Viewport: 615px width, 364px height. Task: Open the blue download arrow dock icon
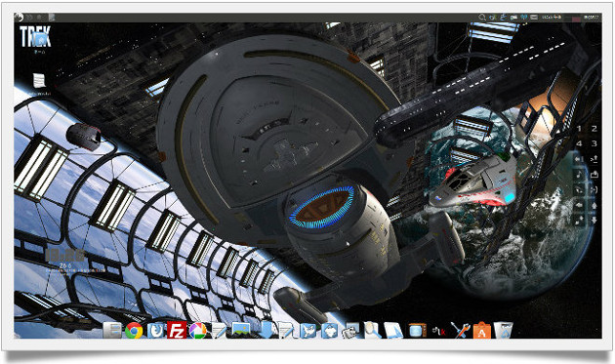(x=266, y=330)
